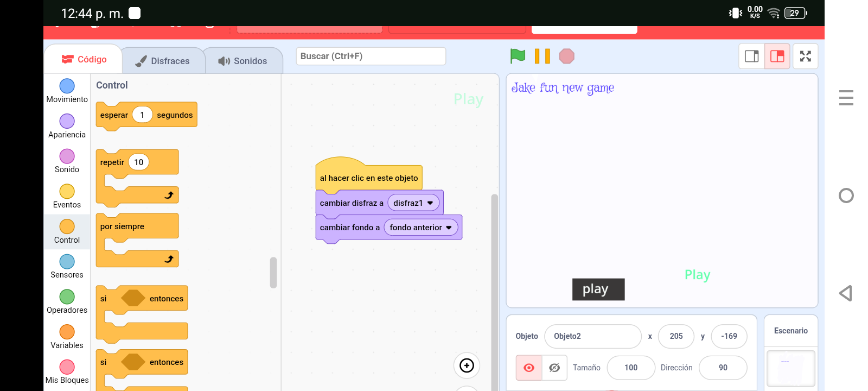The image size is (868, 391).
Task: Click the hexagon condition slot in first si block
Action: 133,298
